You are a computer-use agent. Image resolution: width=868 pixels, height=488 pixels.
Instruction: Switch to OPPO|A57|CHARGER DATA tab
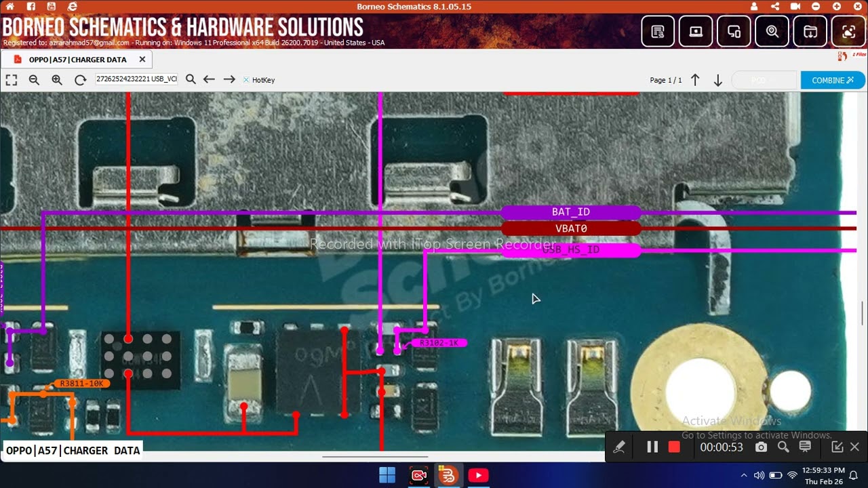tap(77, 60)
